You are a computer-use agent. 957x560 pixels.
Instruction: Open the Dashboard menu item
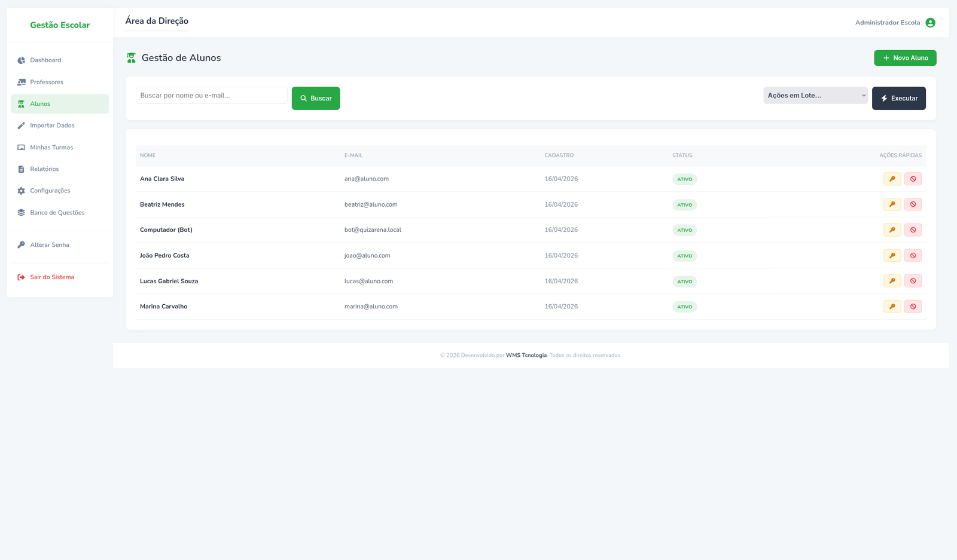(45, 60)
